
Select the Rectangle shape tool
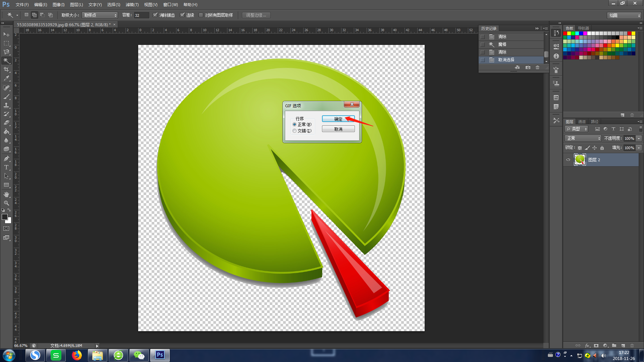(6, 185)
